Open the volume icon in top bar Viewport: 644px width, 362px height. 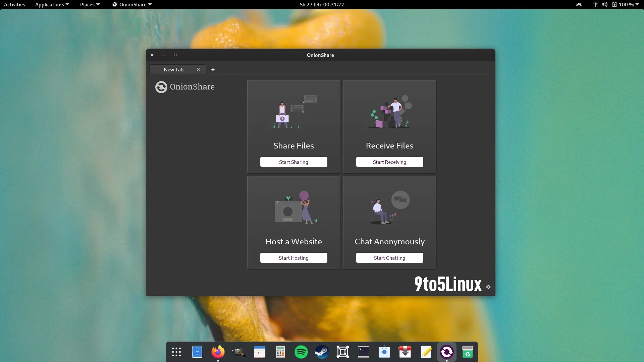pos(605,4)
